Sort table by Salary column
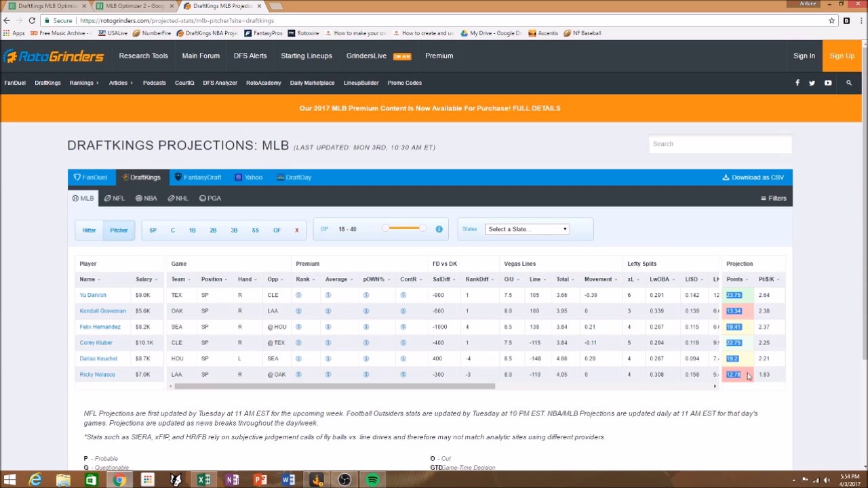This screenshot has width=868, height=488. pyautogui.click(x=146, y=279)
